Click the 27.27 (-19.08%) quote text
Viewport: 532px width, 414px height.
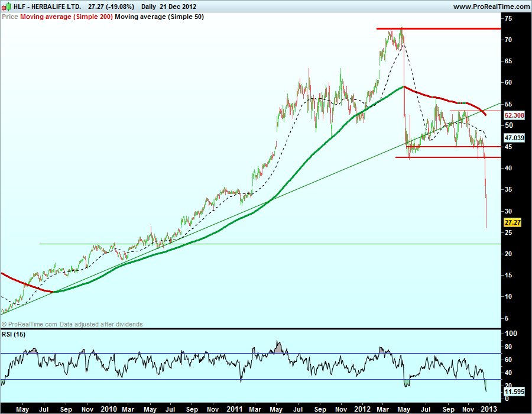tap(111, 7)
